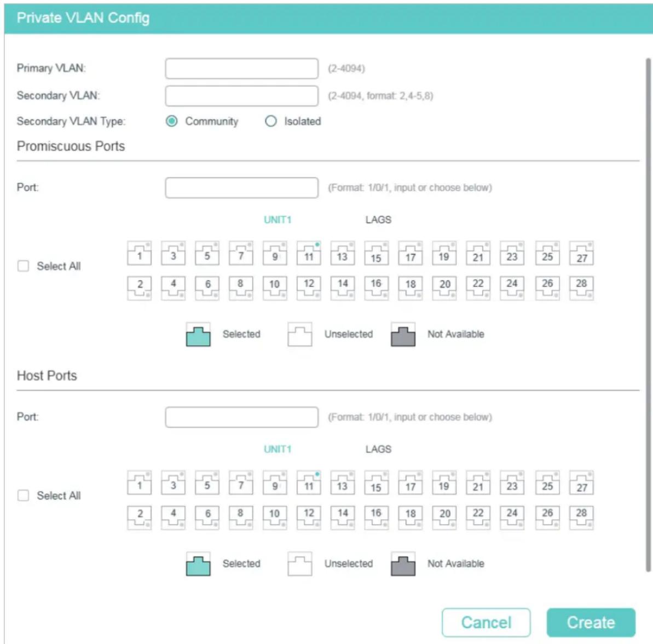
Task: Check Select All for Promiscuous Ports
Action: (24, 266)
